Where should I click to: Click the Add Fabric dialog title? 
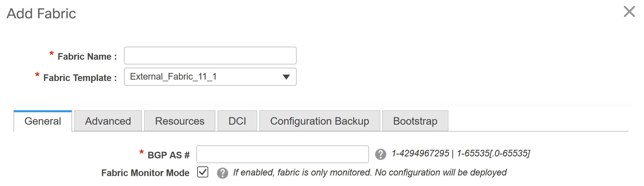pyautogui.click(x=41, y=14)
